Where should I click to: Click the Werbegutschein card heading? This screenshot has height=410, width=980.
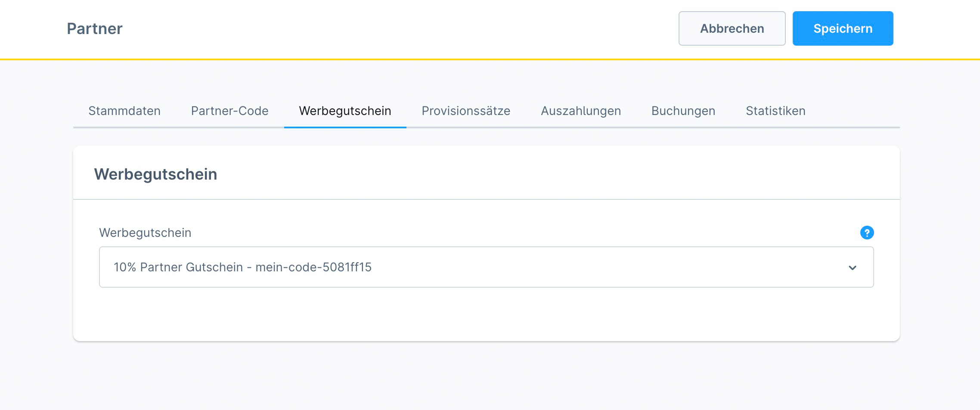coord(155,174)
